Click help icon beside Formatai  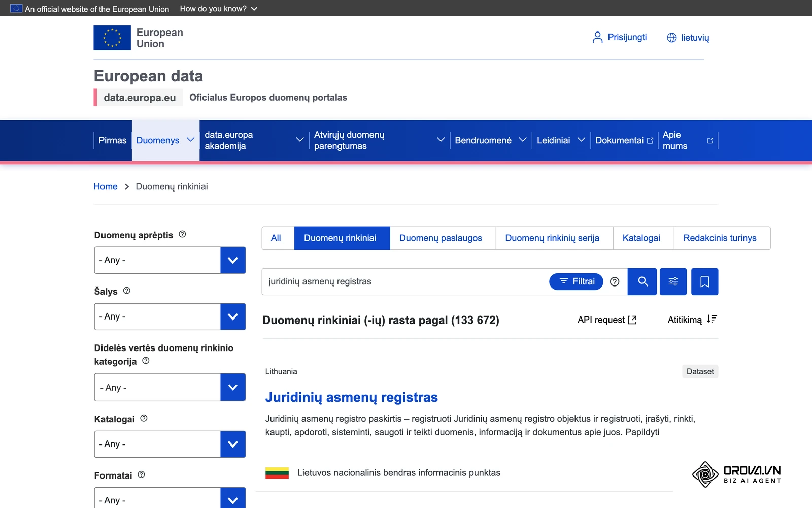141,474
